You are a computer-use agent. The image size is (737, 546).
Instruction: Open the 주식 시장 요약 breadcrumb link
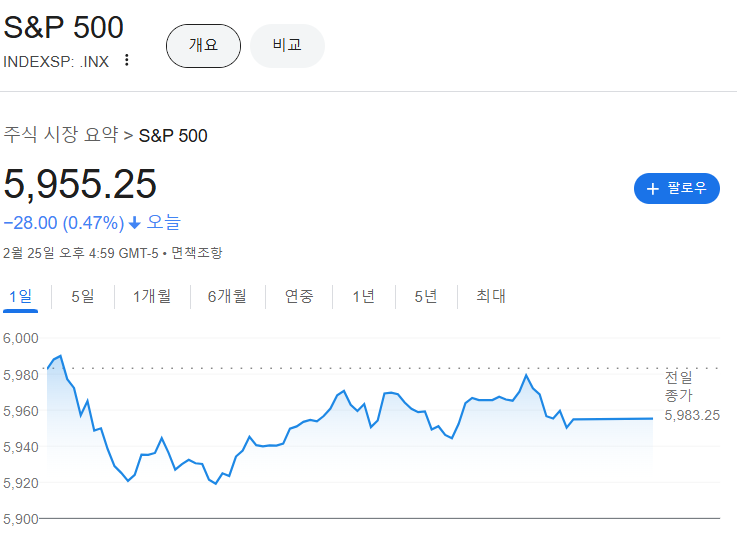coord(61,135)
